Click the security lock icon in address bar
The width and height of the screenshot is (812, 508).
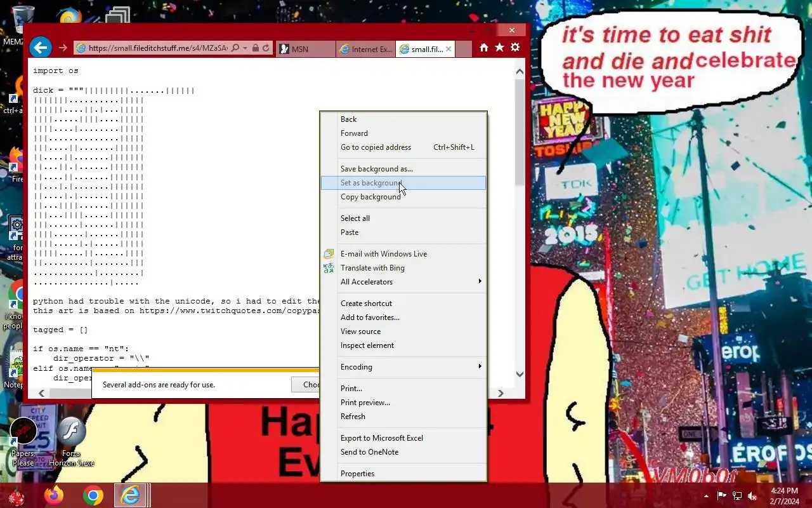pyautogui.click(x=256, y=48)
